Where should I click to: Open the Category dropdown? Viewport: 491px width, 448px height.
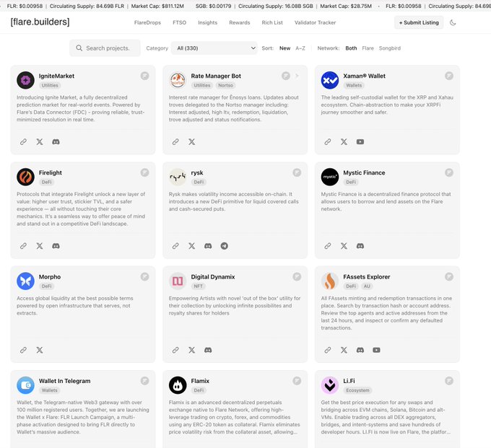pos(216,48)
